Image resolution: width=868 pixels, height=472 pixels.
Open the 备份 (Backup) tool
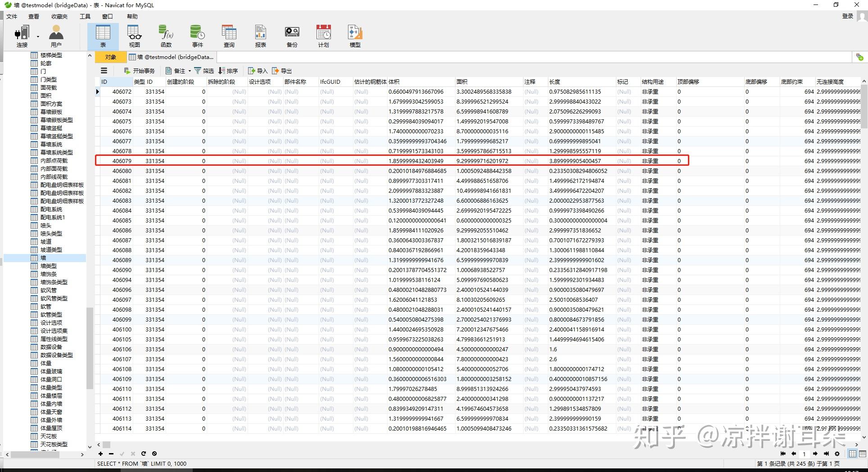point(292,36)
